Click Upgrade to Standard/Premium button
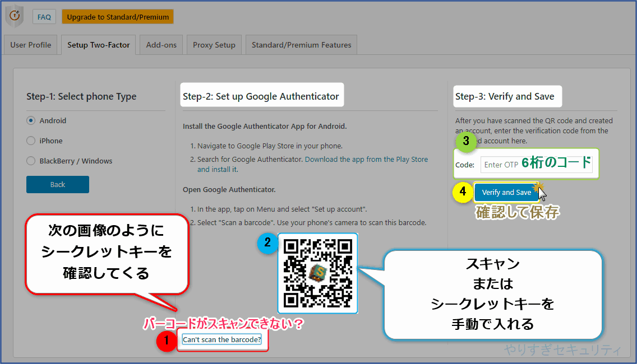This screenshot has width=637, height=364. click(x=118, y=17)
